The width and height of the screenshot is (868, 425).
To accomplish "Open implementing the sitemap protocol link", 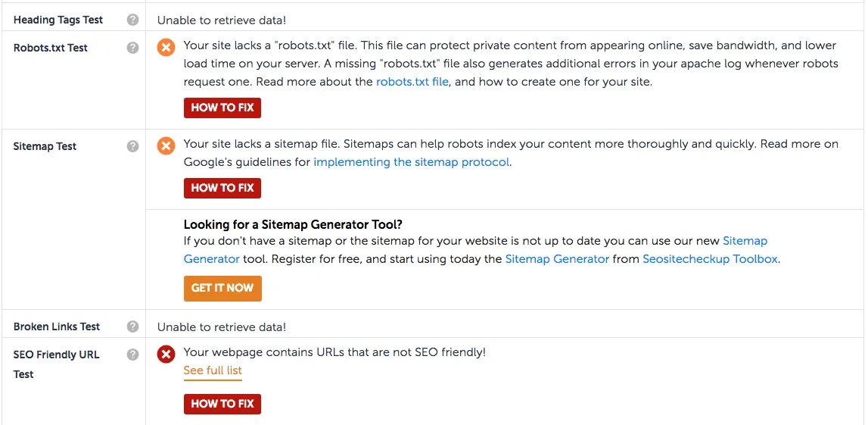I will 412,162.
